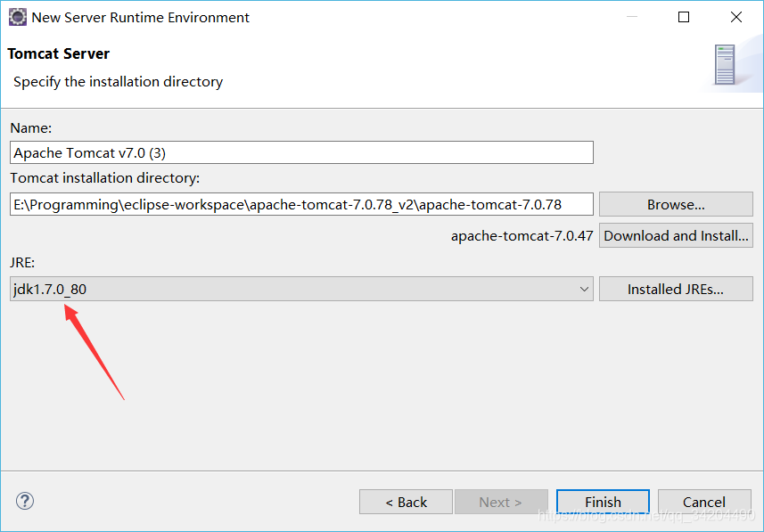This screenshot has height=532, width=764.
Task: Click Download and Install... button
Action: coord(676,235)
